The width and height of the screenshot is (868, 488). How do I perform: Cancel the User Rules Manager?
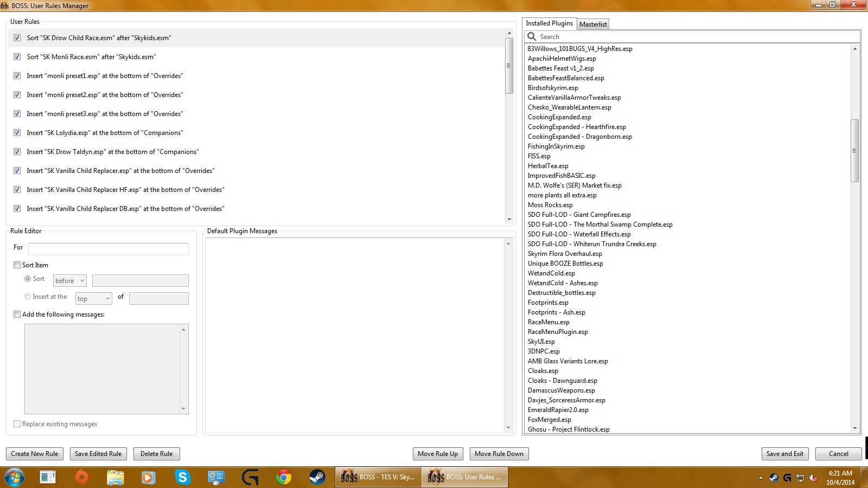838,454
